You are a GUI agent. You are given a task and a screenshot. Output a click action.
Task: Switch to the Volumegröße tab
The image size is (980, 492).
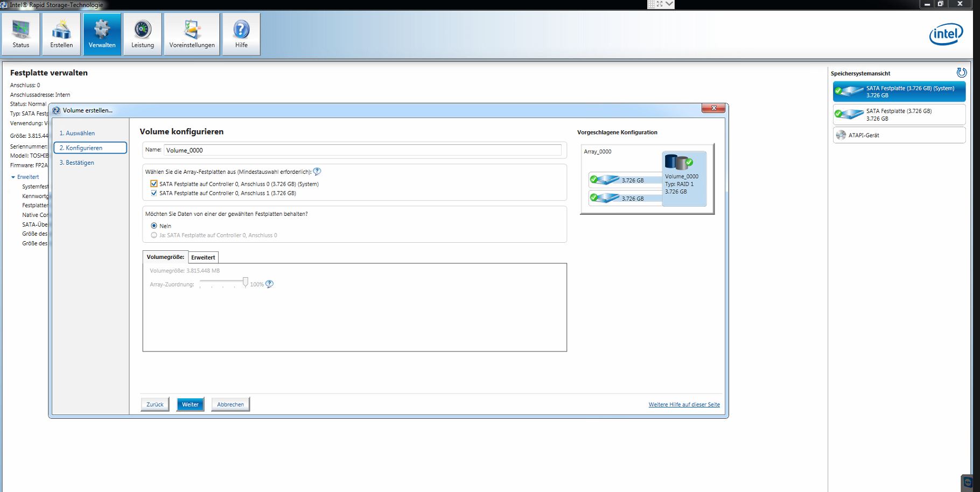point(165,257)
